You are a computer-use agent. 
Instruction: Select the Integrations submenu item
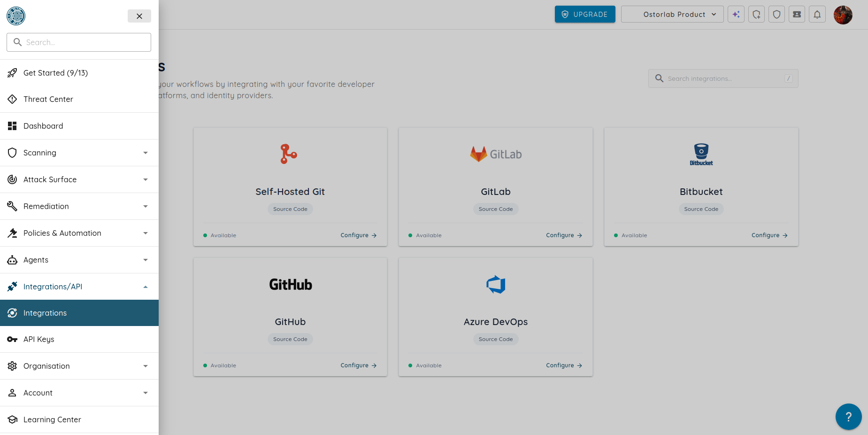click(79, 313)
